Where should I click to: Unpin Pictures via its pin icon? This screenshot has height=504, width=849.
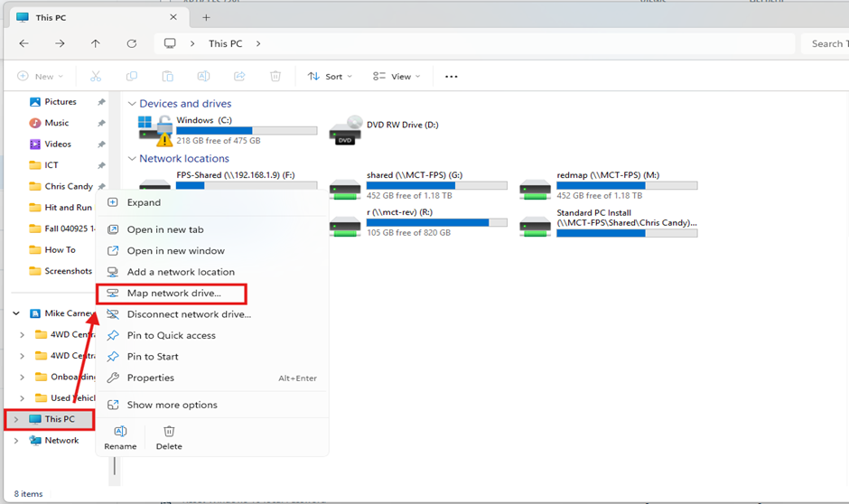(x=101, y=102)
